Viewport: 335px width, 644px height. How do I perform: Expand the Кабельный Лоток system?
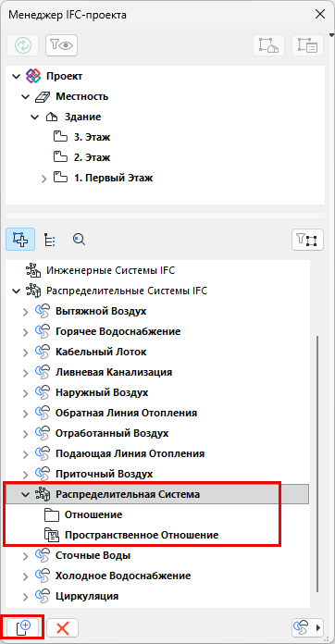point(26,353)
